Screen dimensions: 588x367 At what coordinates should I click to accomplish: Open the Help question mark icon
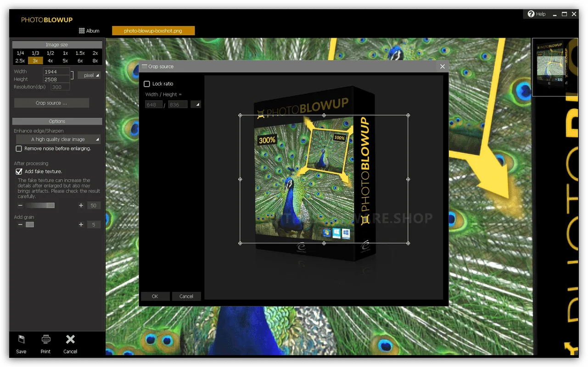(x=531, y=14)
